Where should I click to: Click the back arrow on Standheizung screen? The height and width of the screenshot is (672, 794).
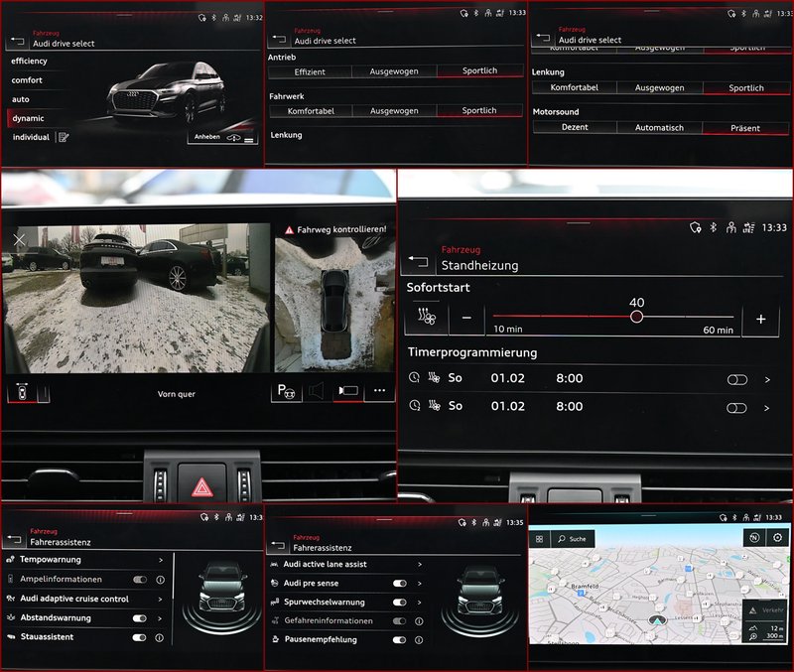pos(418,262)
